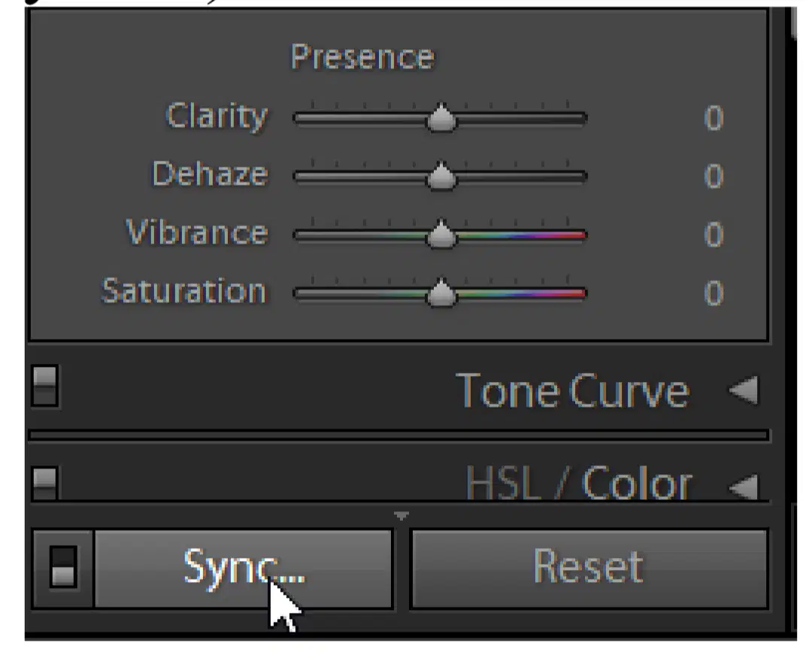Toggle the Tone Curve panel switch
This screenshot has height=658, width=812.
pyautogui.click(x=45, y=386)
